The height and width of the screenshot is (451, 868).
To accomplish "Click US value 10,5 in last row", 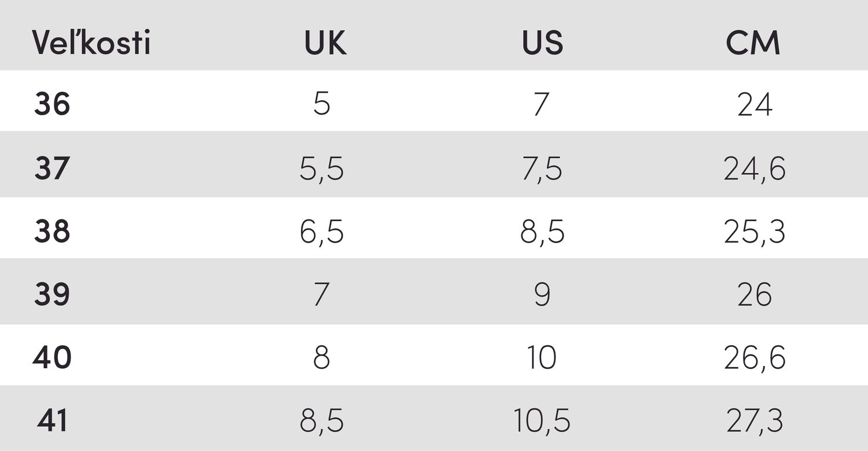I will click(x=542, y=422).
